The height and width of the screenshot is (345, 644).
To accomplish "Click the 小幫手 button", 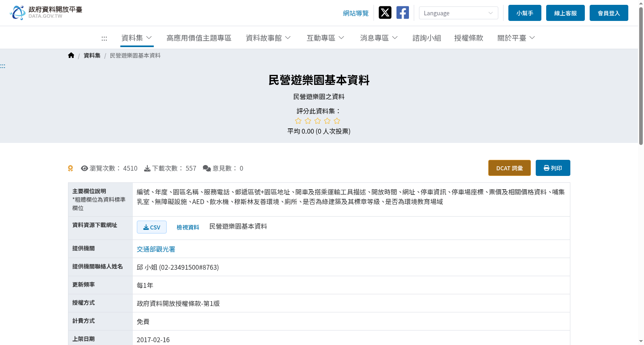I will click(525, 13).
